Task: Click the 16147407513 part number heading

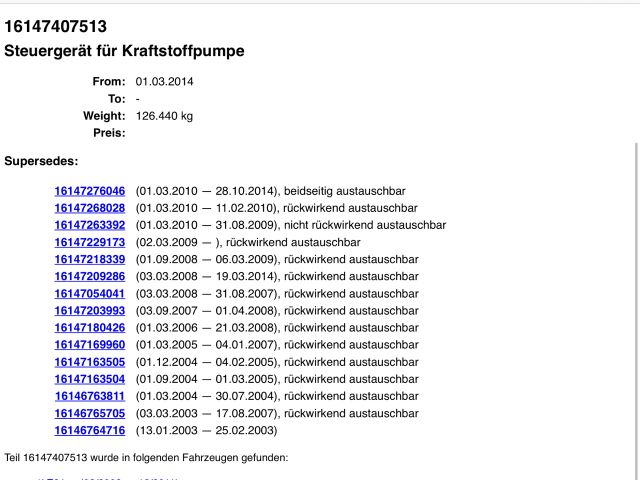Action: [55, 27]
